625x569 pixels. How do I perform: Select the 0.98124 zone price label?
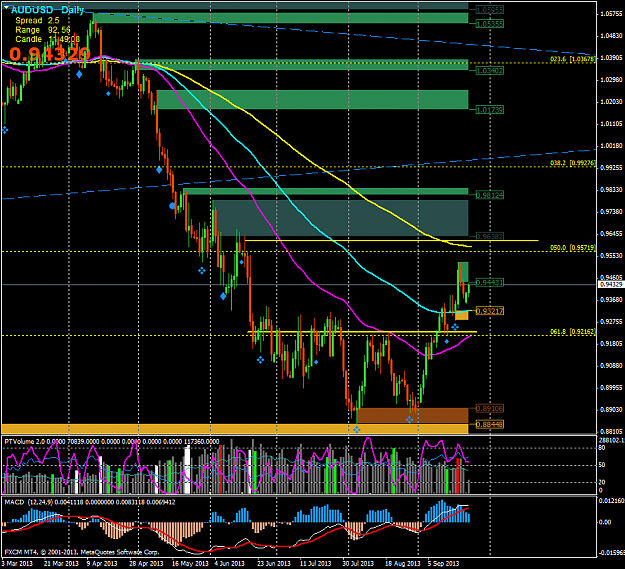[x=490, y=195]
